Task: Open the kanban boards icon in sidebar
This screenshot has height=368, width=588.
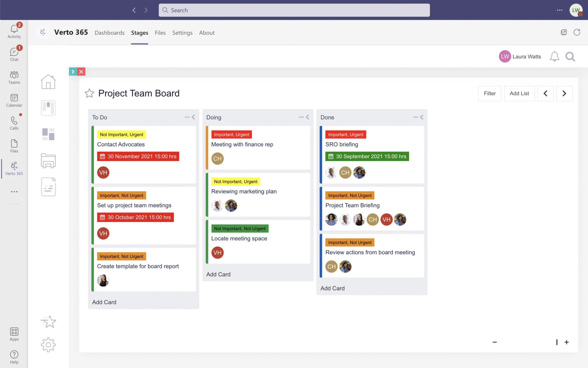Action: click(x=48, y=108)
